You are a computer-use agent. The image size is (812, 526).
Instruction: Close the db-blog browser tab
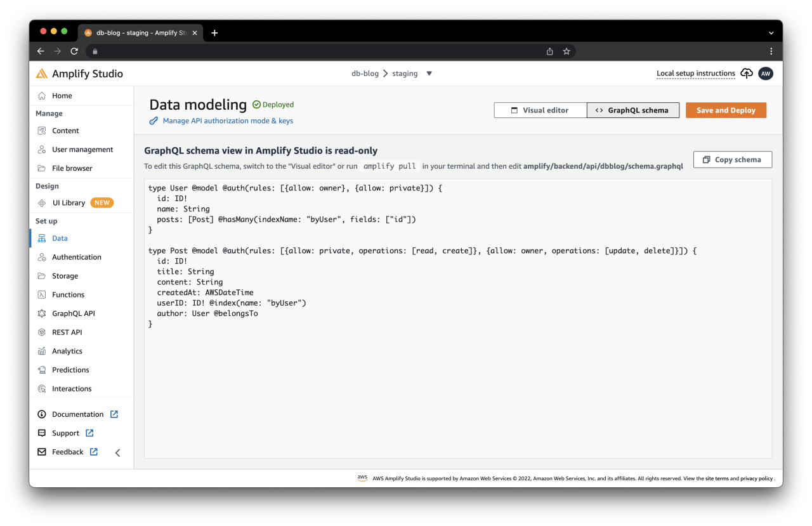194,33
